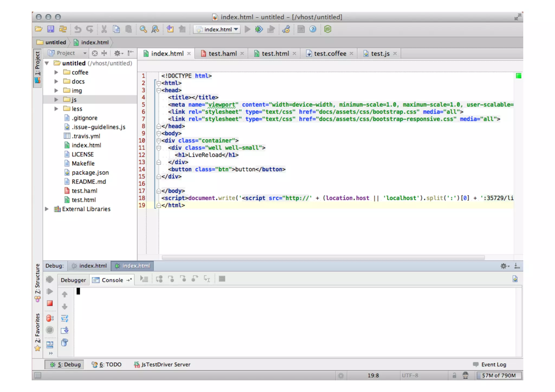Screen dimensions: 555x392
Task: Toggle soft wraps in the console
Action: click(64, 318)
